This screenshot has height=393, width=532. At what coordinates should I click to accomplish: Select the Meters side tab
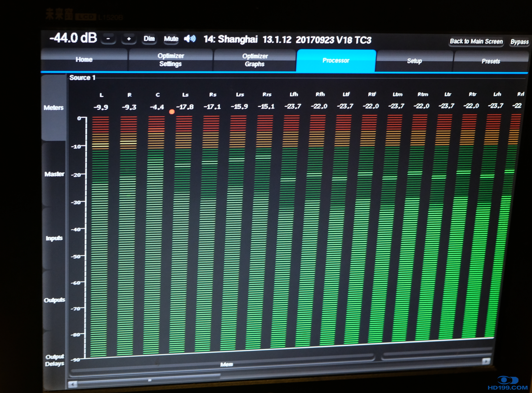point(54,108)
